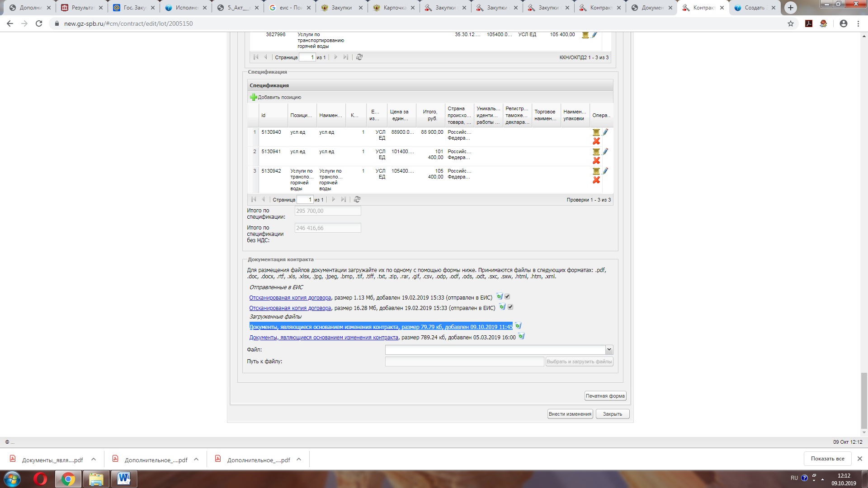Toggle checkbox for 1.13 Мб scanned contract
This screenshot has height=488, width=868.
pos(507,297)
